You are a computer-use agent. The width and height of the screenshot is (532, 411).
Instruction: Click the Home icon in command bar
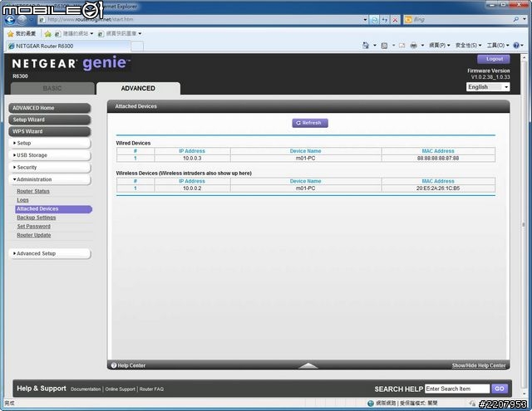tap(366, 45)
